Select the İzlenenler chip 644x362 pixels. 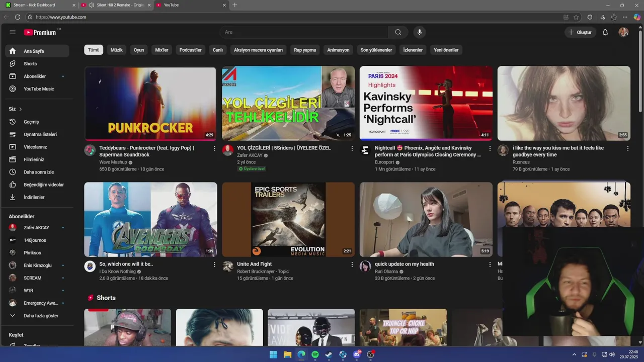point(413,50)
